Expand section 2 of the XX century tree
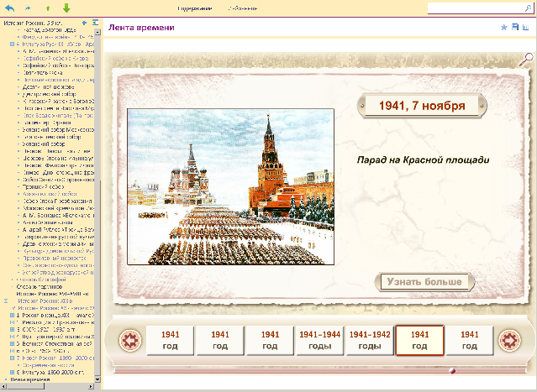 (x=13, y=322)
